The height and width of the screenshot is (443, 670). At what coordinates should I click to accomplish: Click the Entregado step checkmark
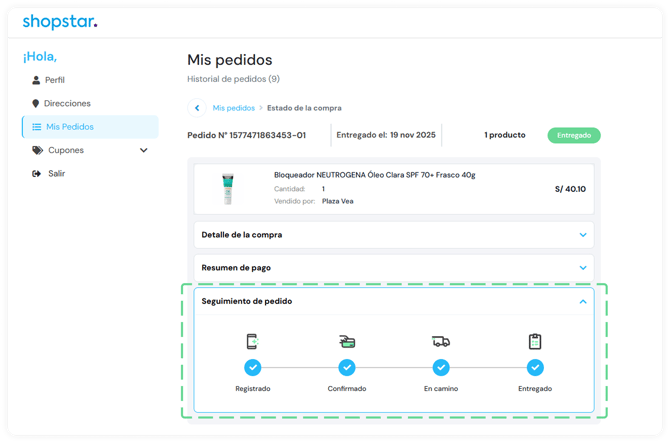click(x=535, y=367)
